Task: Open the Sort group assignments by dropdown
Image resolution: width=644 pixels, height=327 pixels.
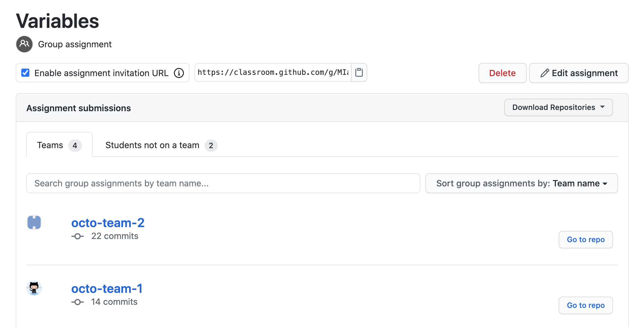Action: (521, 183)
